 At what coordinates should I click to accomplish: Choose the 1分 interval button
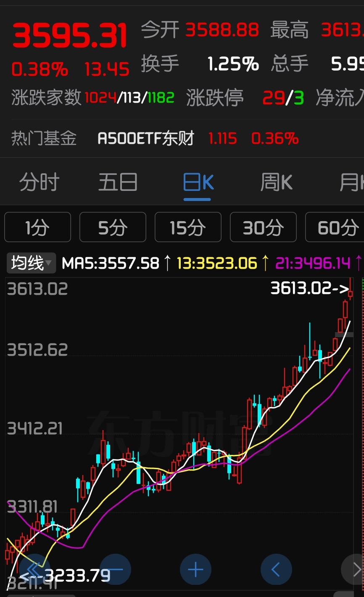[x=38, y=227]
